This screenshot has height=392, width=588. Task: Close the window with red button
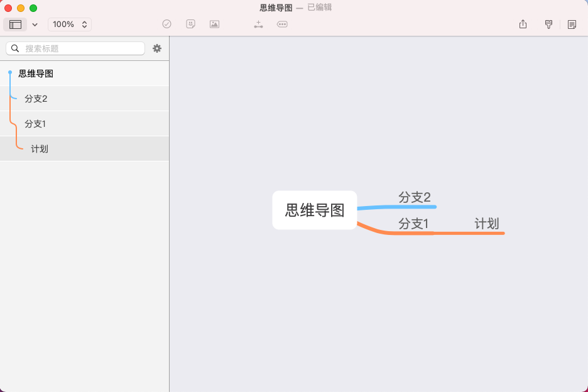click(x=8, y=8)
